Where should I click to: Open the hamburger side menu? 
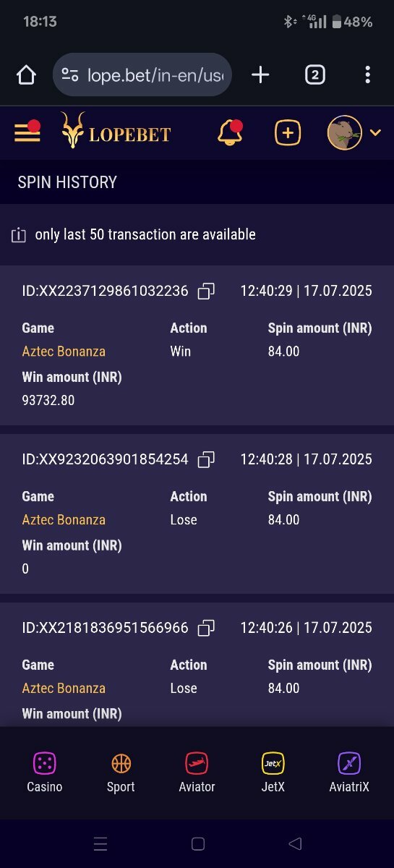click(x=27, y=132)
